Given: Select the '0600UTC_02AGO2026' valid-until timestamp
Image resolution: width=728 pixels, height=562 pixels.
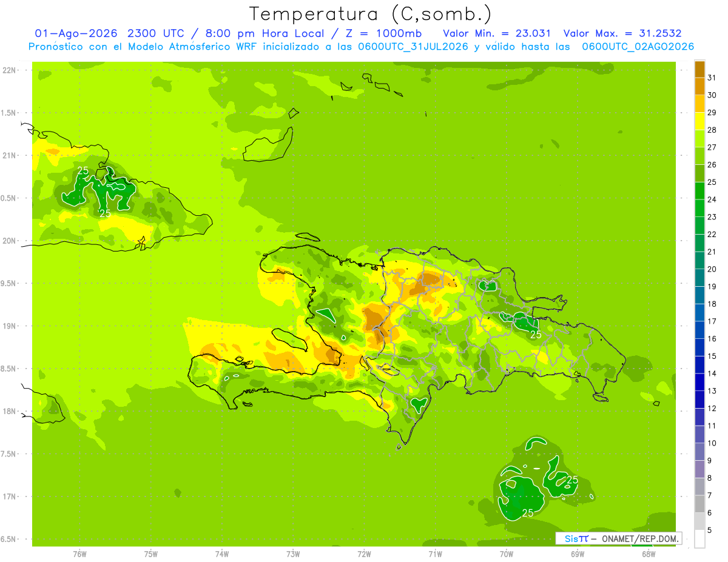Looking at the screenshot, I should (638, 47).
